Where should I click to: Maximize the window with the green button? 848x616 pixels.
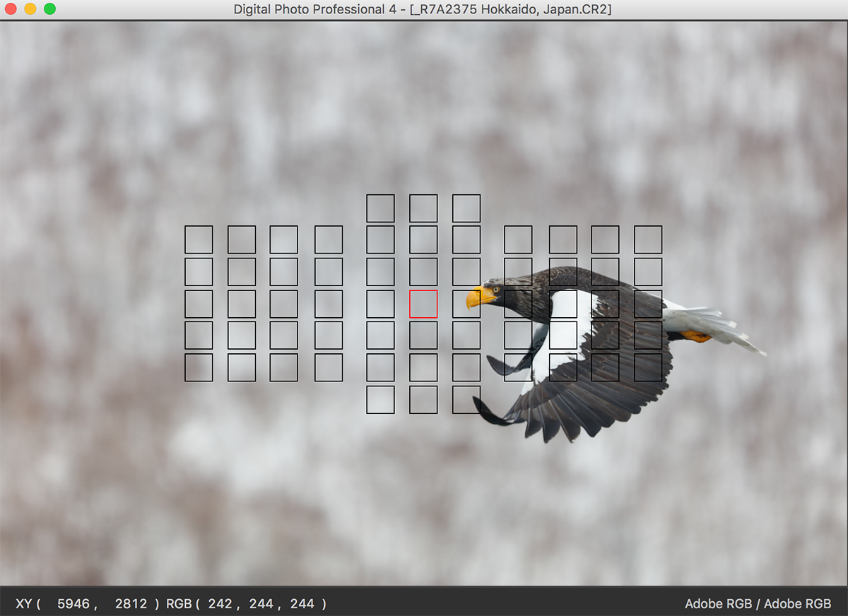[x=50, y=9]
